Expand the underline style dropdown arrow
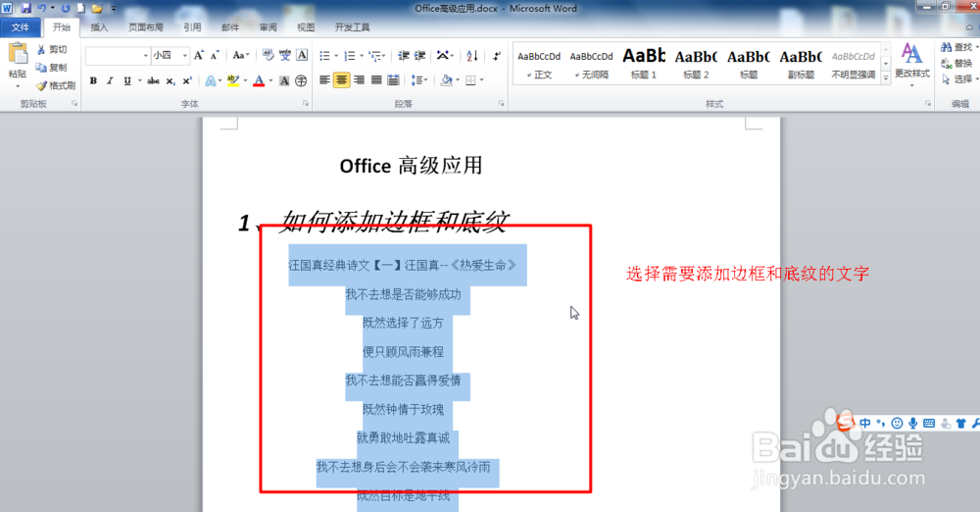The width and height of the screenshot is (980, 512). tap(139, 80)
